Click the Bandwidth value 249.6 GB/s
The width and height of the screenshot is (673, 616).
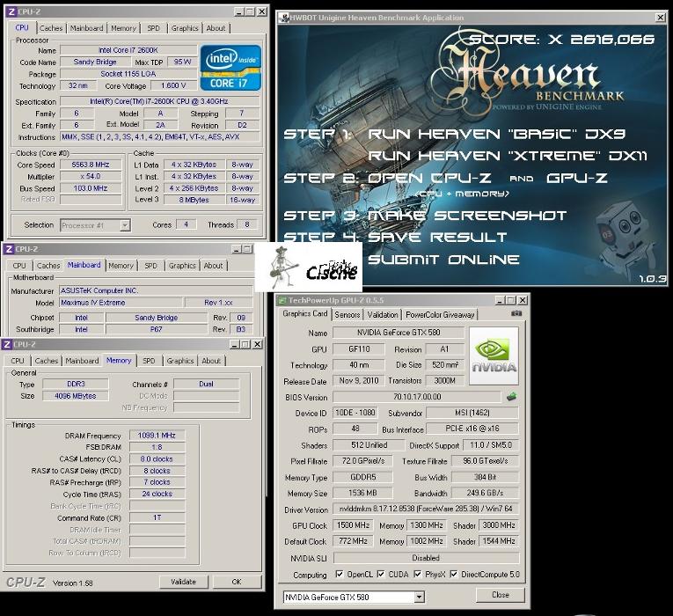pos(485,493)
